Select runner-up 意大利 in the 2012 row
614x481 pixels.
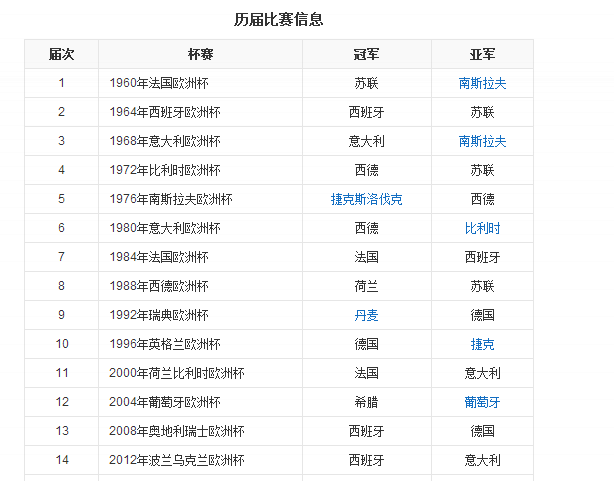[482, 460]
